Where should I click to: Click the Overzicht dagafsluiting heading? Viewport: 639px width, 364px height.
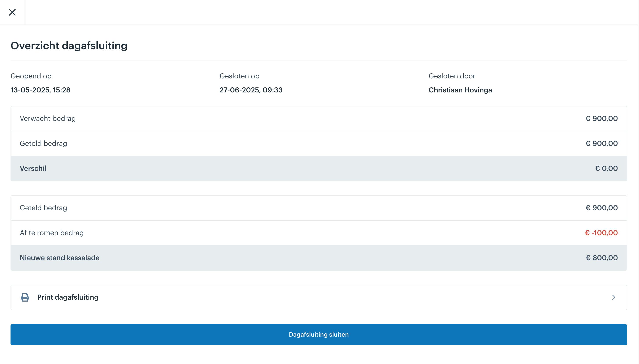coord(69,46)
